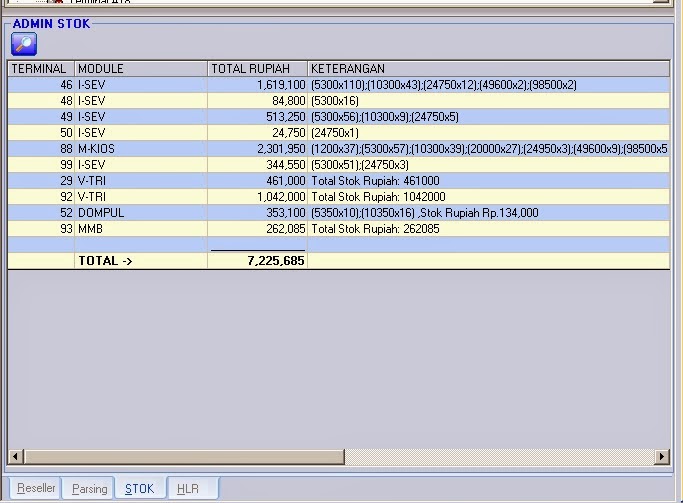This screenshot has height=503, width=683.
Task: Select the STOK tab
Action: coord(139,488)
